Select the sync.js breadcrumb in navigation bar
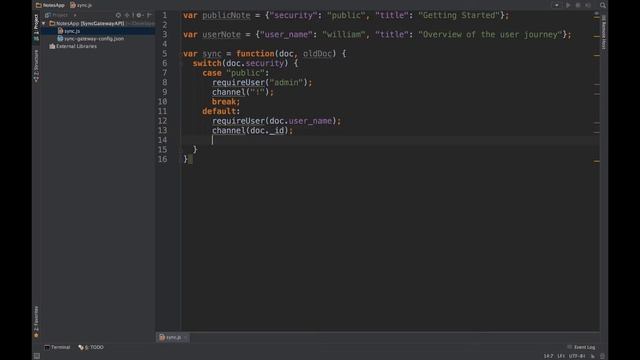640x360 pixels. pyautogui.click(x=81, y=5)
